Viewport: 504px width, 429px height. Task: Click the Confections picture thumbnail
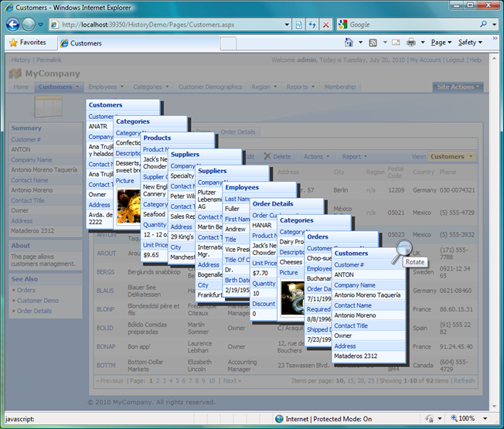click(128, 206)
